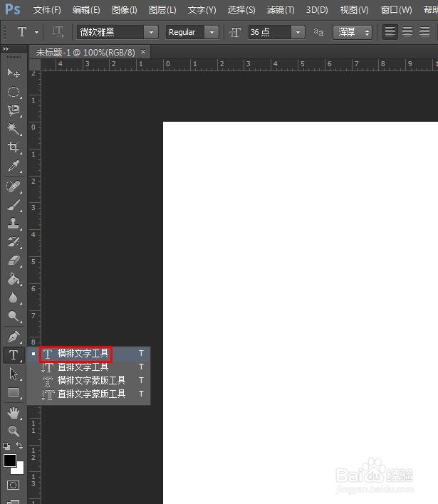Click the Ps application logo
This screenshot has height=504, width=438.
(x=13, y=9)
